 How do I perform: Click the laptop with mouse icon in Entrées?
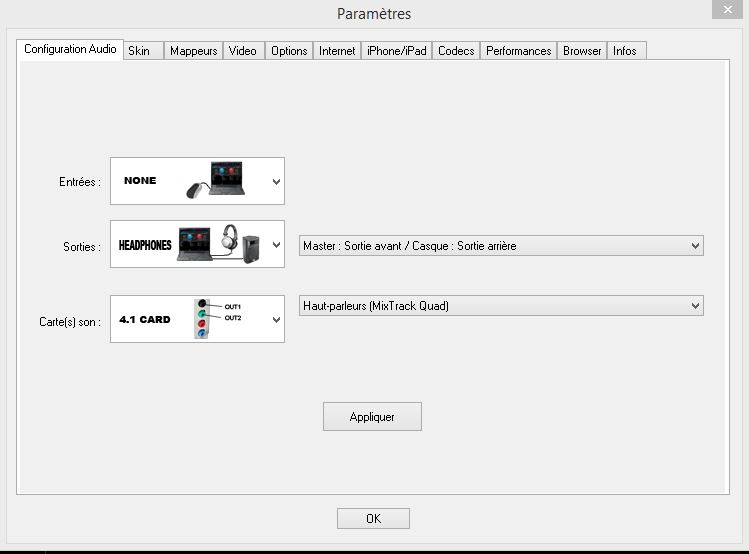[215, 180]
